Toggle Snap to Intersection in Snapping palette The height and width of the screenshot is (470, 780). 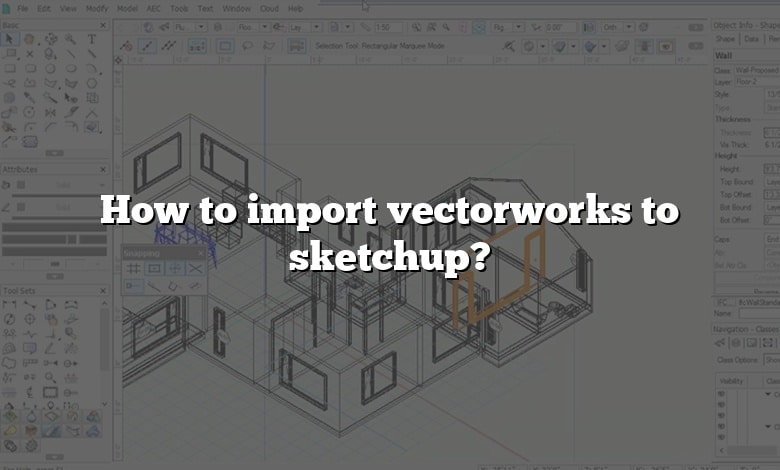(x=195, y=268)
